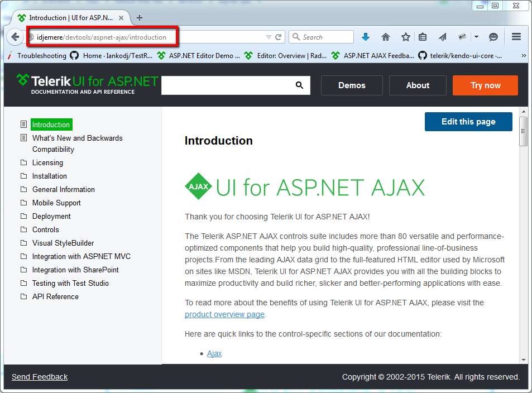Click the browser address bar URL
Image resolution: width=532 pixels, height=393 pixels.
tap(102, 37)
